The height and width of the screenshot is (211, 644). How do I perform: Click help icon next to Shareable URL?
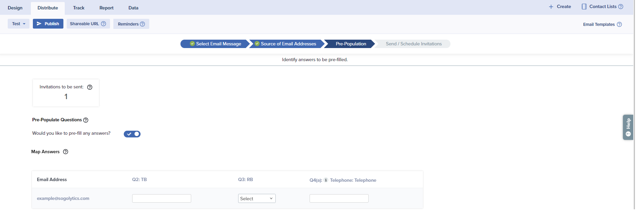(104, 24)
